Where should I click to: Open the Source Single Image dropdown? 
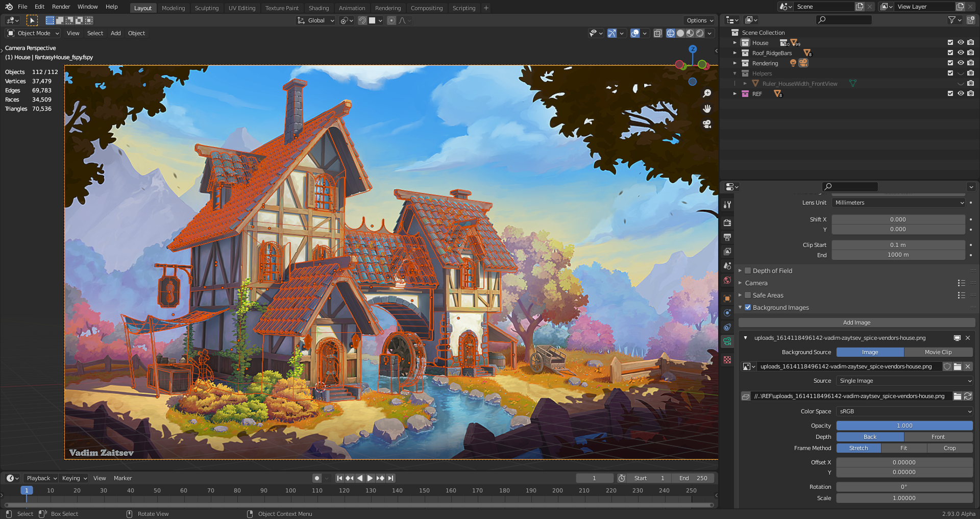point(904,381)
